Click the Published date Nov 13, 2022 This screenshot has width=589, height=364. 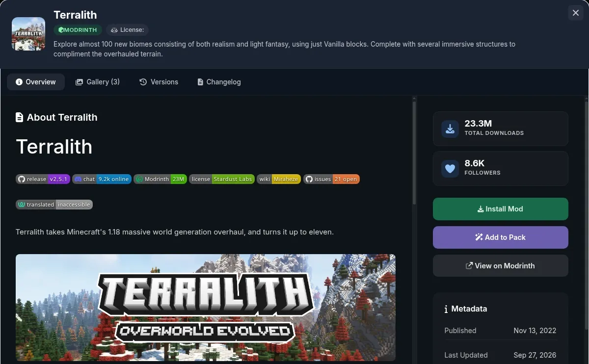pos(535,331)
